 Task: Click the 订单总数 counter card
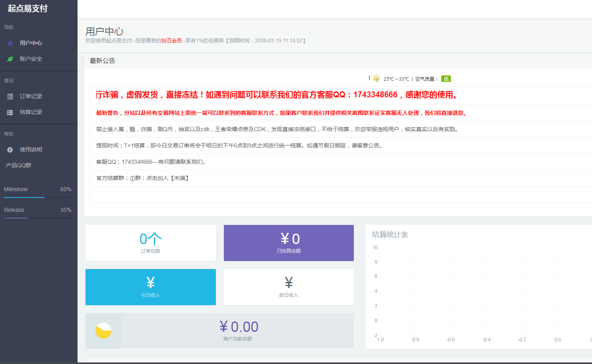point(150,243)
